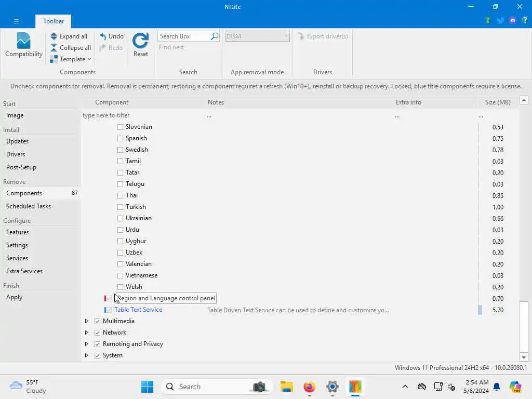Open the Updates page

point(17,141)
